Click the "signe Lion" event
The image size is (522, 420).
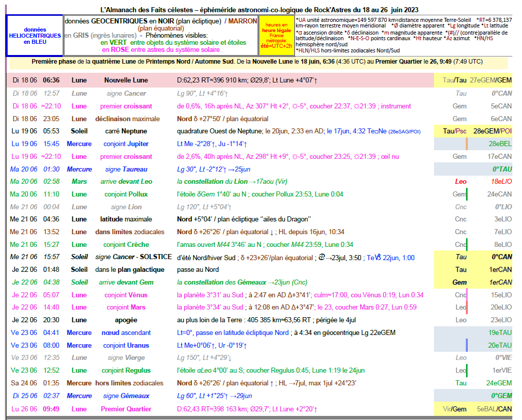click(x=126, y=207)
